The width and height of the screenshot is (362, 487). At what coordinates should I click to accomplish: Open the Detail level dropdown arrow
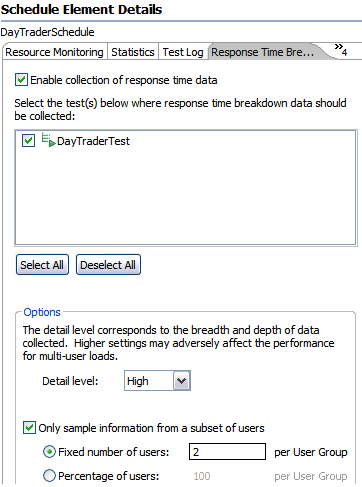pyautogui.click(x=182, y=380)
